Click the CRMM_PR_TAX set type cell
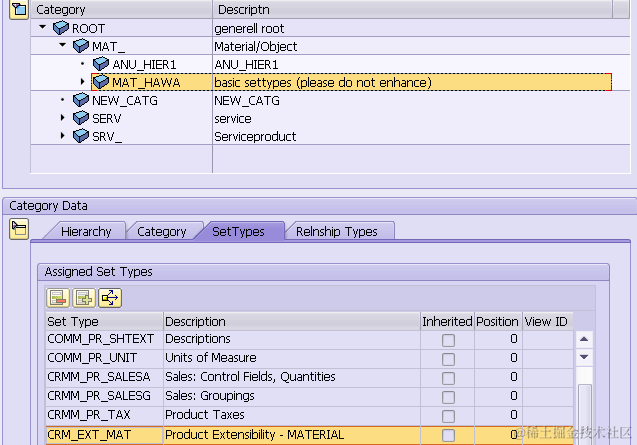 click(104, 415)
